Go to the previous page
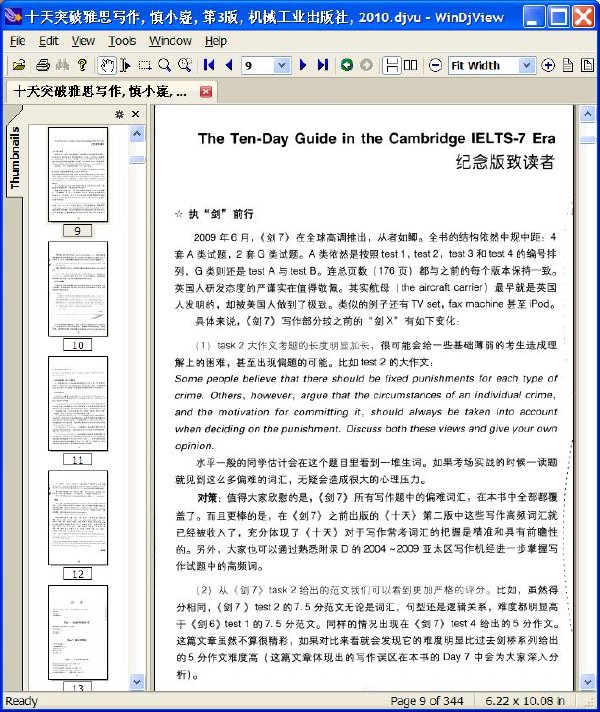600x712 pixels. [228, 65]
